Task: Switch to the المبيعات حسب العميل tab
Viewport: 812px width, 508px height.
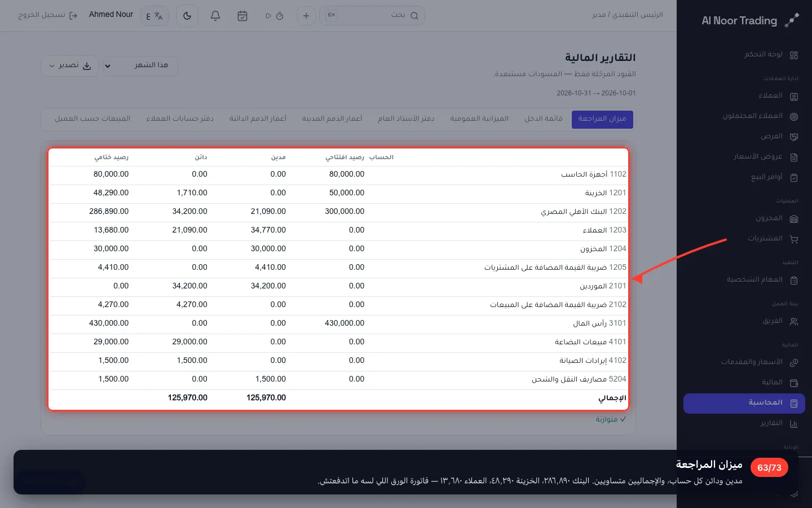Action: (x=92, y=119)
